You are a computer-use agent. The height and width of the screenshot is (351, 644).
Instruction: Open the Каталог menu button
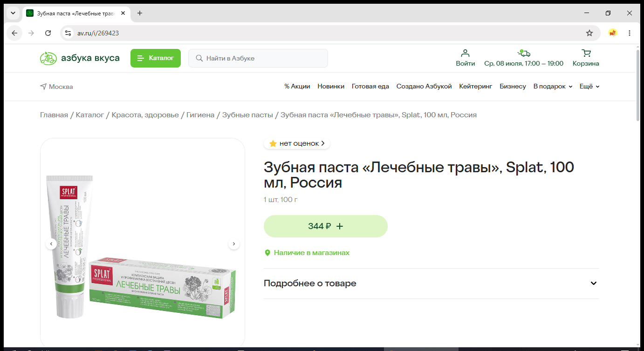156,58
